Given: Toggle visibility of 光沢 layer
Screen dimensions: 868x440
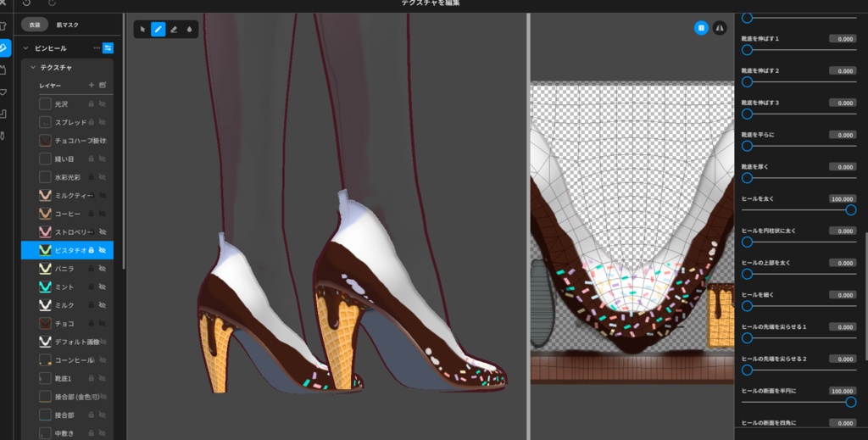Looking at the screenshot, I should [103, 104].
